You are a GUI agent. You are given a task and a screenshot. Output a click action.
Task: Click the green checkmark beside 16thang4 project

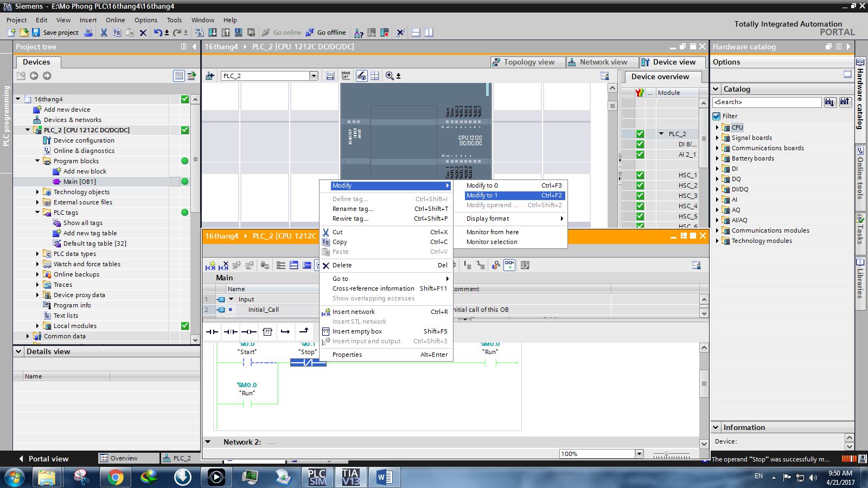185,99
